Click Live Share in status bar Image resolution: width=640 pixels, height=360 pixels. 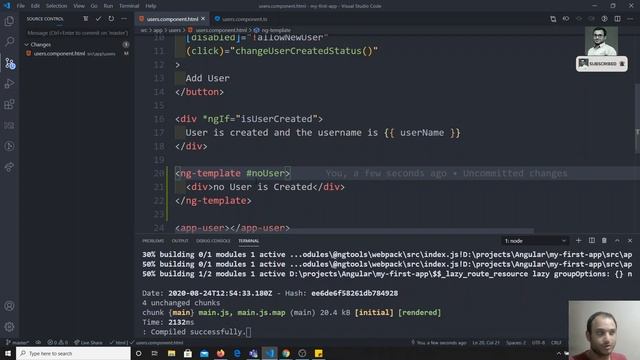88,342
